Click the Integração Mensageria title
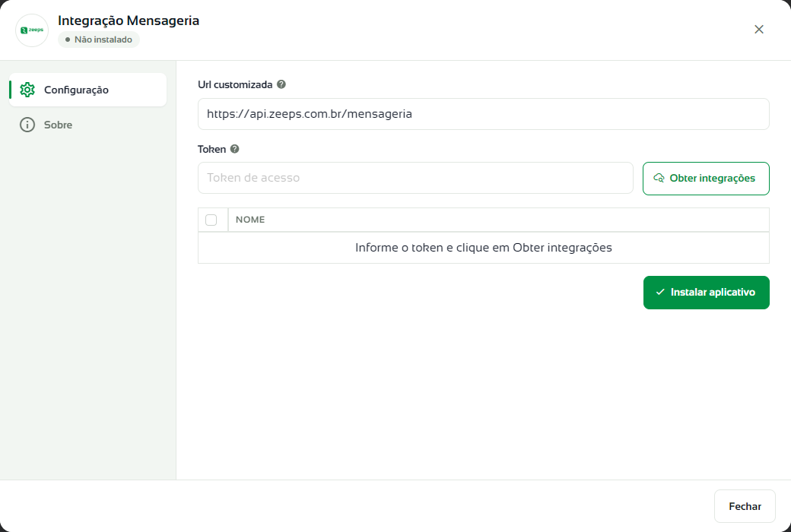Image resolution: width=791 pixels, height=532 pixels. pos(128,21)
